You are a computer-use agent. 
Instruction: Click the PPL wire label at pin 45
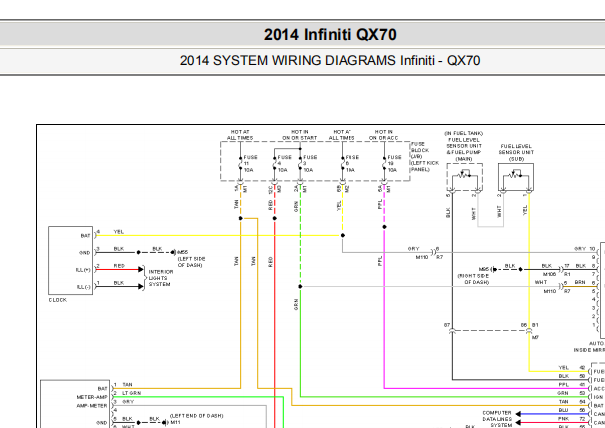coord(563,385)
